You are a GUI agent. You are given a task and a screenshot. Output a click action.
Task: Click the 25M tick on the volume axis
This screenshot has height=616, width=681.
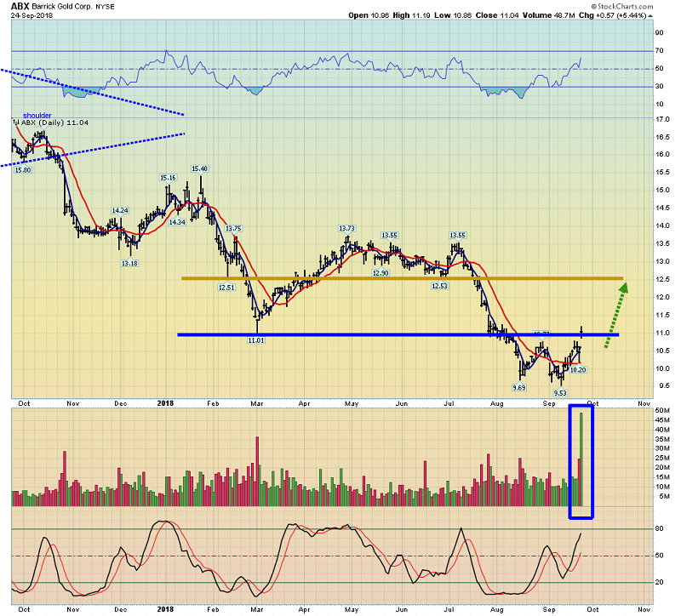tap(662, 458)
